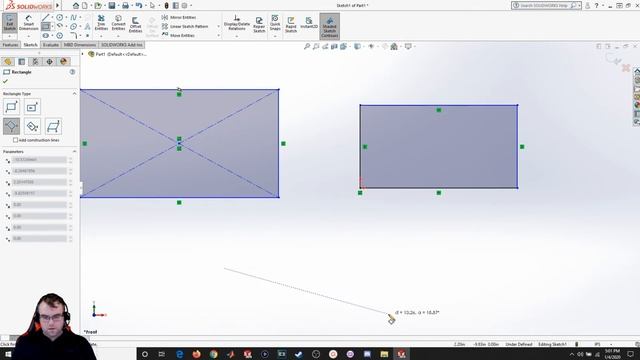Open the Display/Delete Relations dropdown arrow
Viewport: 640px width, 360px height.
(x=237, y=36)
